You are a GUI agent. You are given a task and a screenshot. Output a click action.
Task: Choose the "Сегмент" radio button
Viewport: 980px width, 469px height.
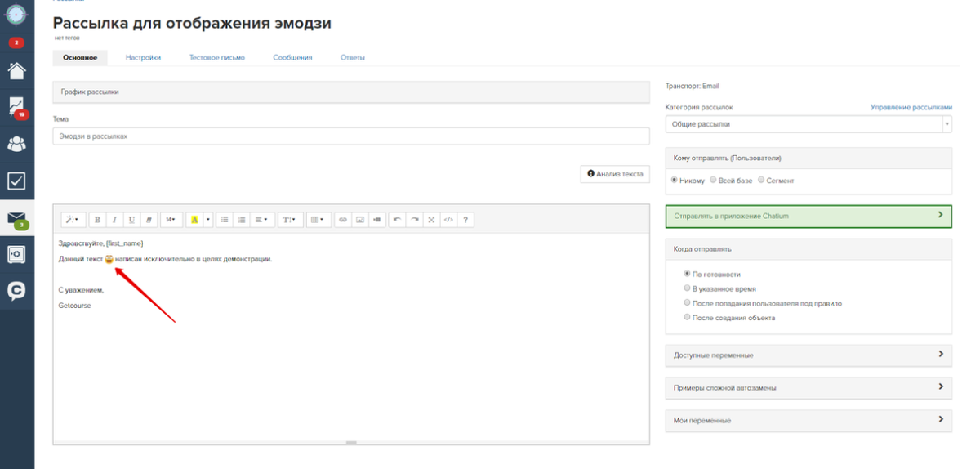pyautogui.click(x=761, y=181)
